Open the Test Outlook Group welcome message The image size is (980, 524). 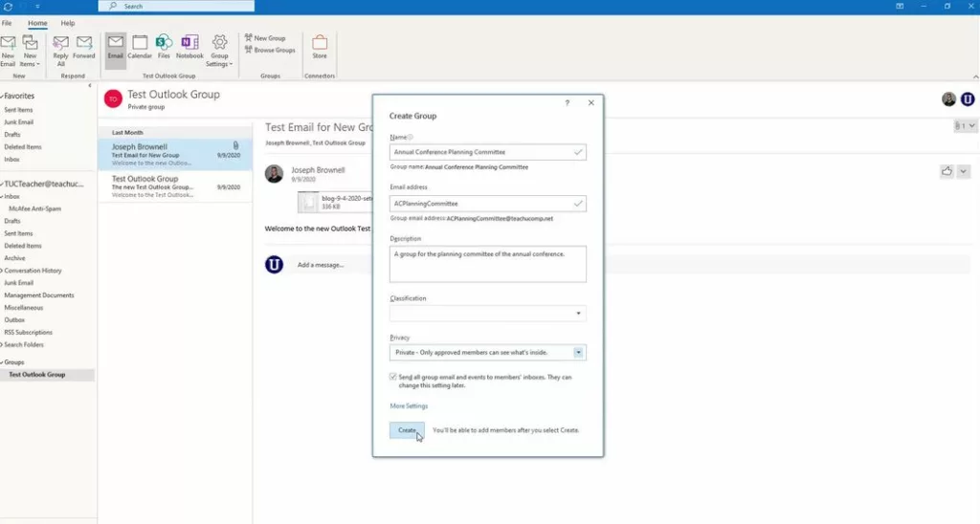176,186
